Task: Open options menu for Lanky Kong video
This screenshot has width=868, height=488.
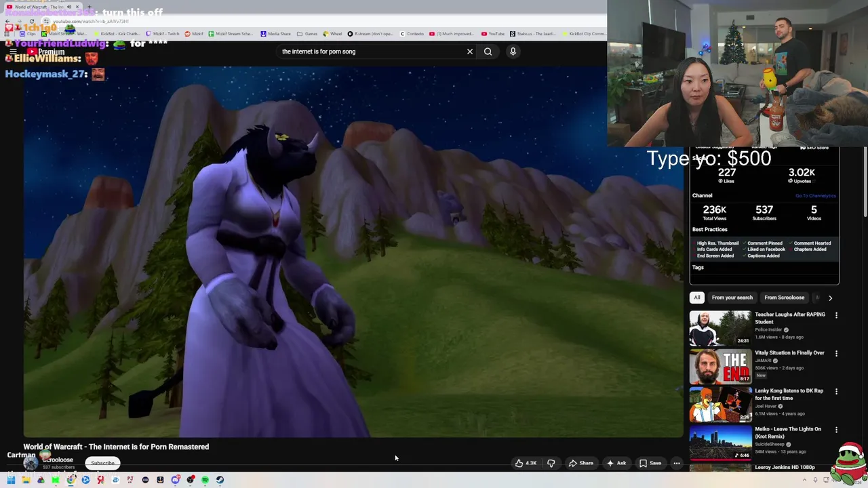Action: (836, 391)
